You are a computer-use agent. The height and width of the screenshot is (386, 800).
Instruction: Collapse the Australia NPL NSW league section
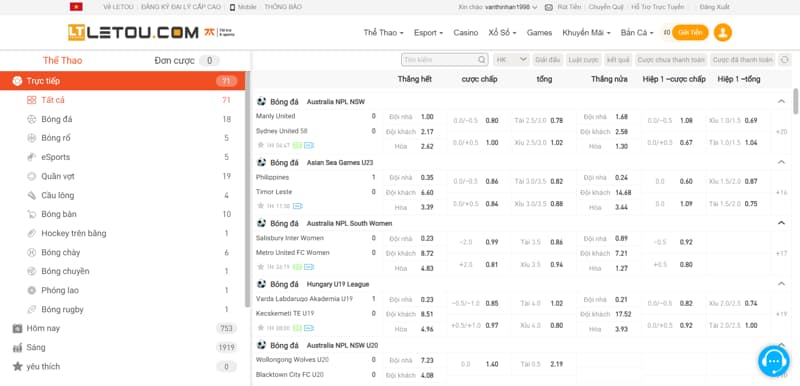tap(781, 101)
